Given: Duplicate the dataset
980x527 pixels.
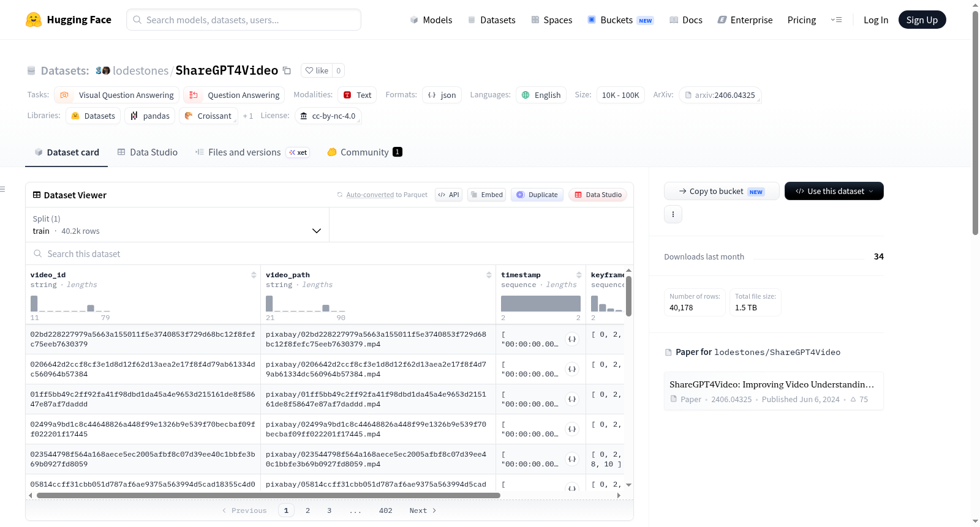Looking at the screenshot, I should (x=537, y=195).
